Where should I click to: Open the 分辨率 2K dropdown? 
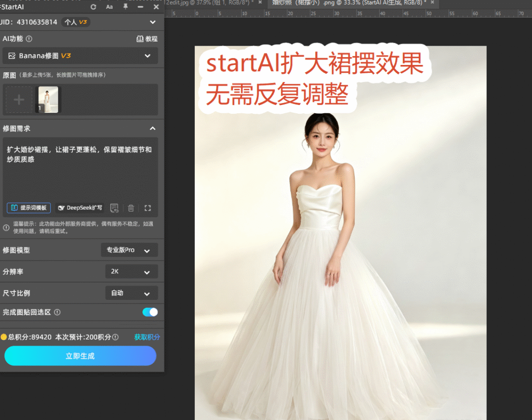131,272
